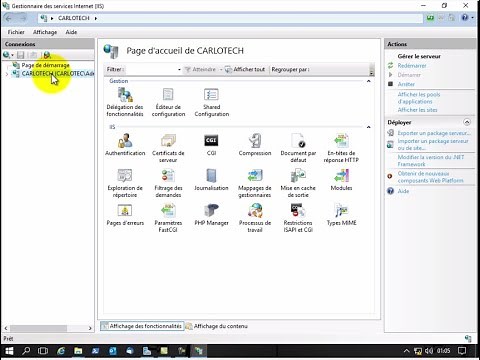
Task: Open the Atteindre dropdown arrow
Action: pyautogui.click(x=221, y=69)
